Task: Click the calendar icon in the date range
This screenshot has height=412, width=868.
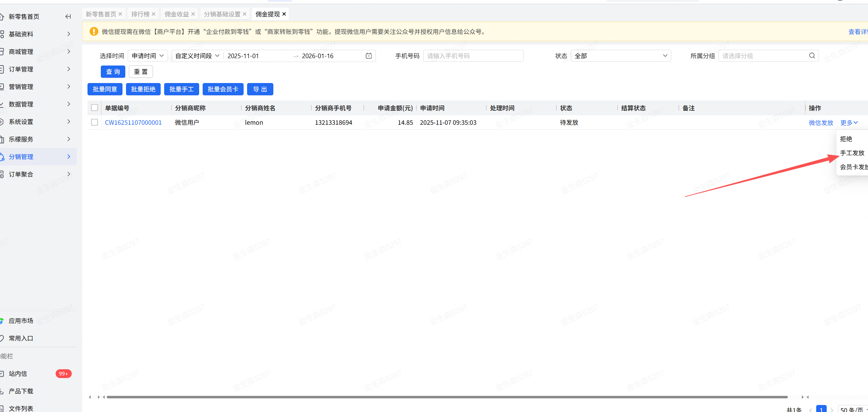Action: point(369,56)
